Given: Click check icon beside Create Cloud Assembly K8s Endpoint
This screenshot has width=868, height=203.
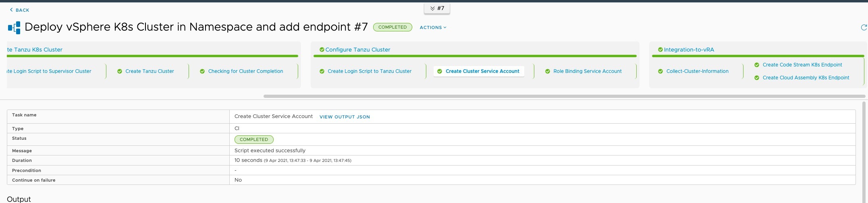Looking at the screenshot, I should [757, 78].
